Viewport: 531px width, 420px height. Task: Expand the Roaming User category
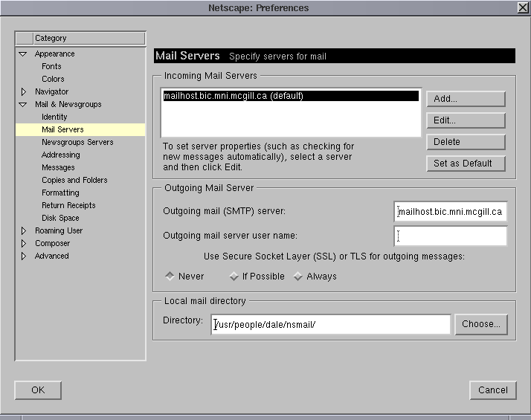click(x=23, y=230)
